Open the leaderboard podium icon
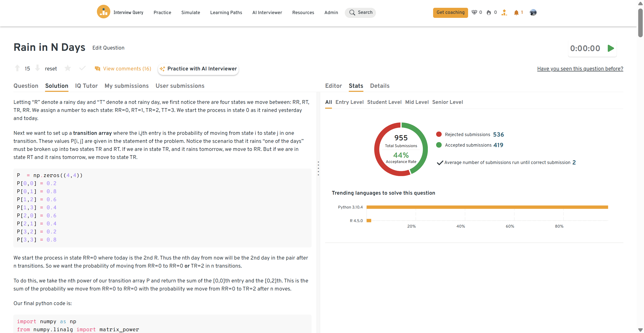Screen dimensions: 644x333 point(504,12)
